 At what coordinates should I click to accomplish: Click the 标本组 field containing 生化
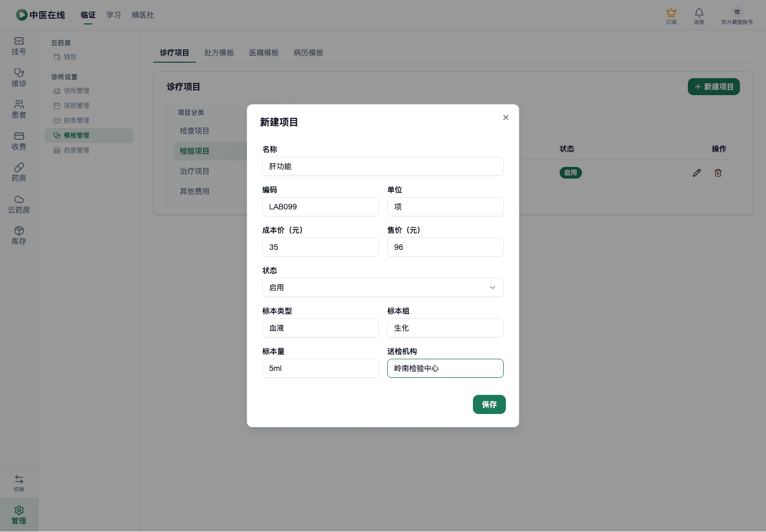click(x=445, y=328)
